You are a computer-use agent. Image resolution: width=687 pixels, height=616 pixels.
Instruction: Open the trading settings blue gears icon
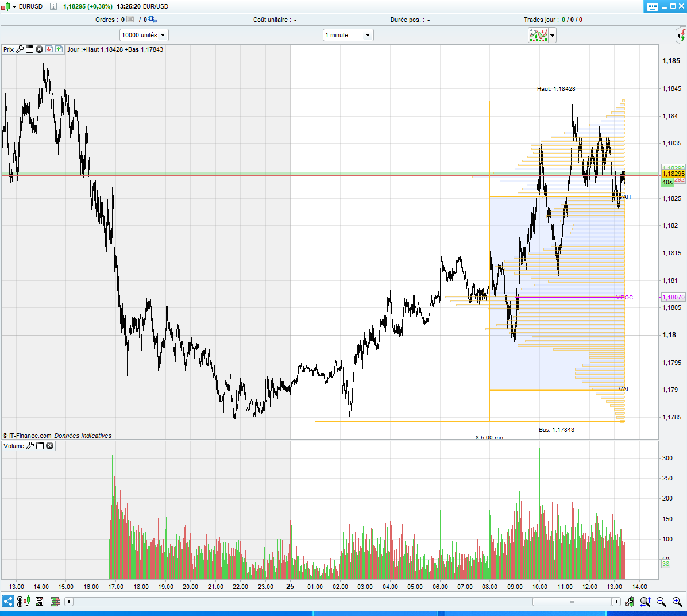coord(152,20)
